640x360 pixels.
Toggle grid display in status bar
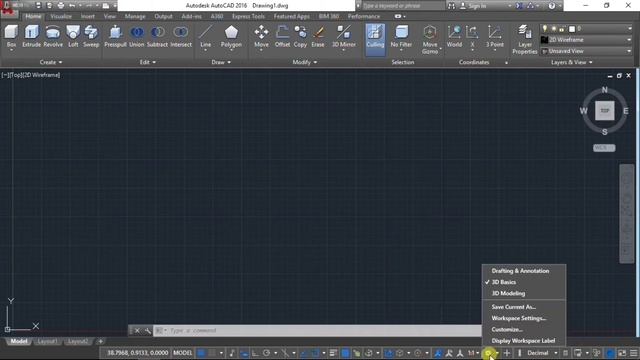tap(201, 353)
